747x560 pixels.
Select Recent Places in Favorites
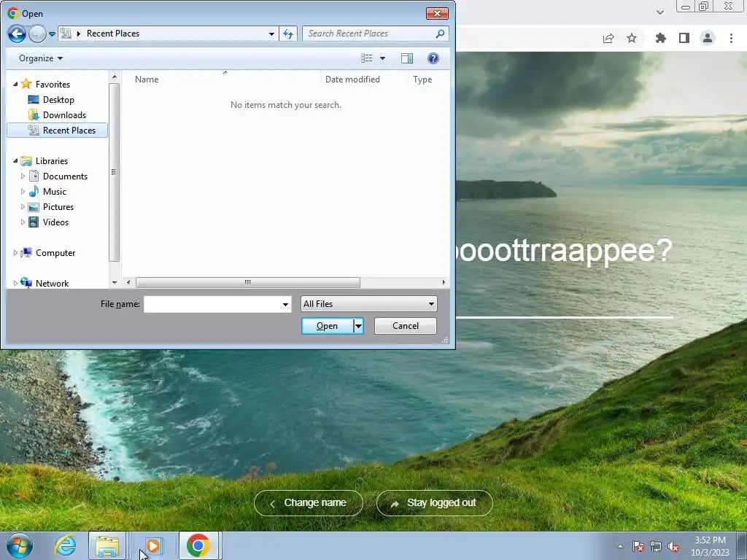click(x=58, y=130)
